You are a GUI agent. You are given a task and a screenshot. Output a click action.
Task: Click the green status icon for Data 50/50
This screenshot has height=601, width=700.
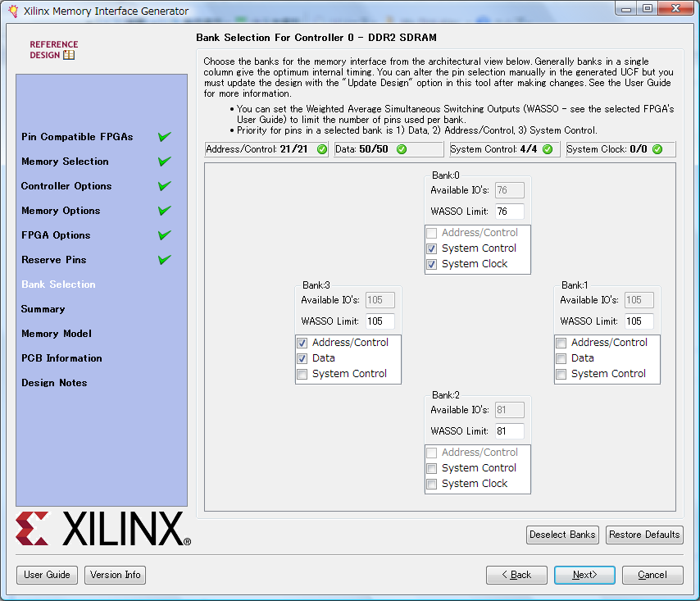click(x=402, y=149)
